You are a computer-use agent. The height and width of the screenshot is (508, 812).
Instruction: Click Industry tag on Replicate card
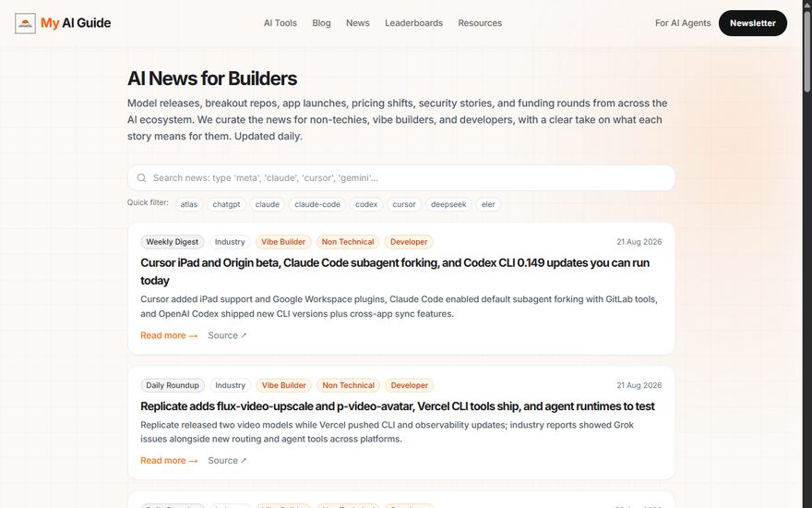point(231,385)
